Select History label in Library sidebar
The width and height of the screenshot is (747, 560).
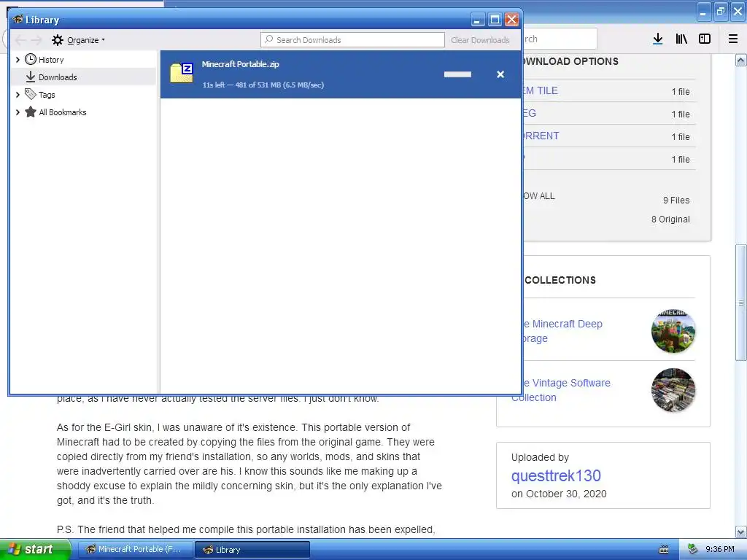click(x=51, y=60)
